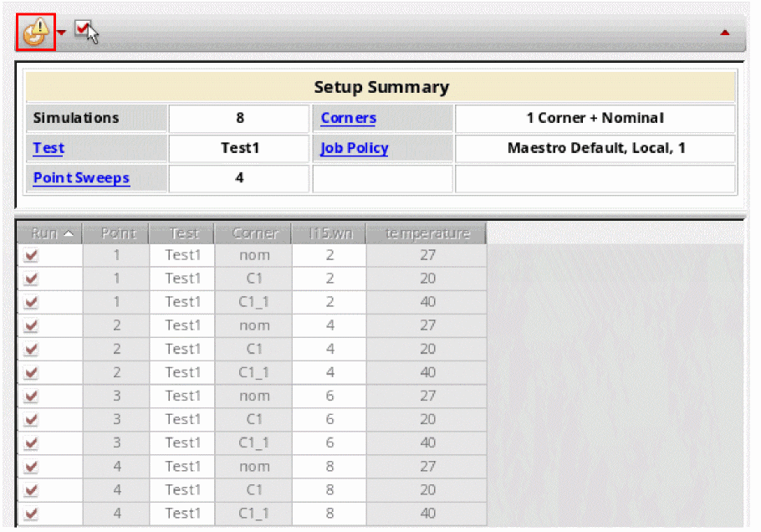
Task: Select the 'Maestro Default, Local, 1' cell
Action: tap(595, 148)
